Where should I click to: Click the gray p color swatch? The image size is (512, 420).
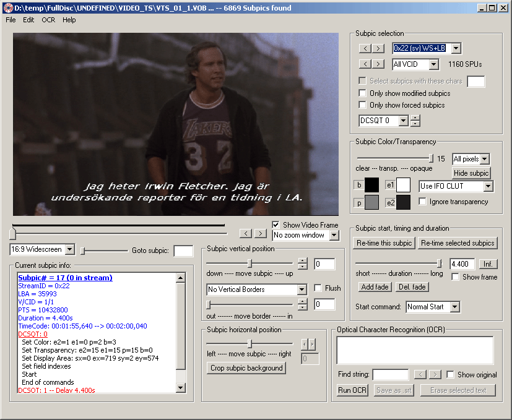pyautogui.click(x=371, y=202)
